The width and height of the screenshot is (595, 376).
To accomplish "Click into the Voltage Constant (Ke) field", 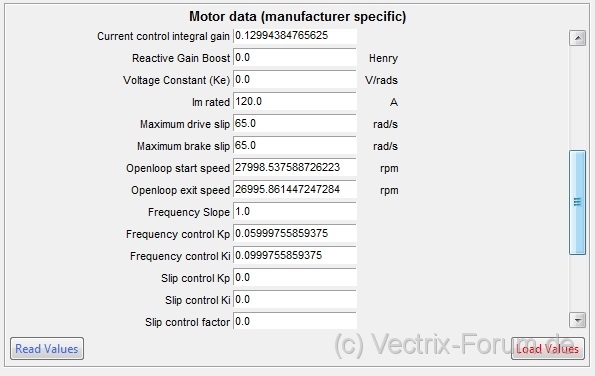I will (x=295, y=80).
